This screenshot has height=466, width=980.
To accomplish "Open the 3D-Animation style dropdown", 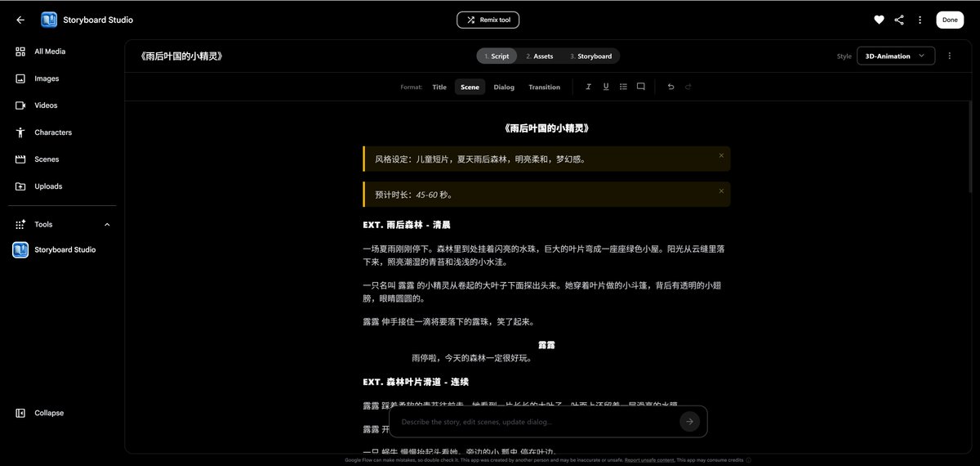I will [896, 56].
